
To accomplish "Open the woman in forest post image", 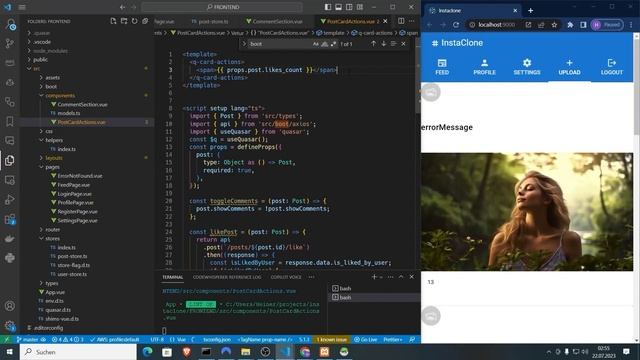I will pos(527,212).
